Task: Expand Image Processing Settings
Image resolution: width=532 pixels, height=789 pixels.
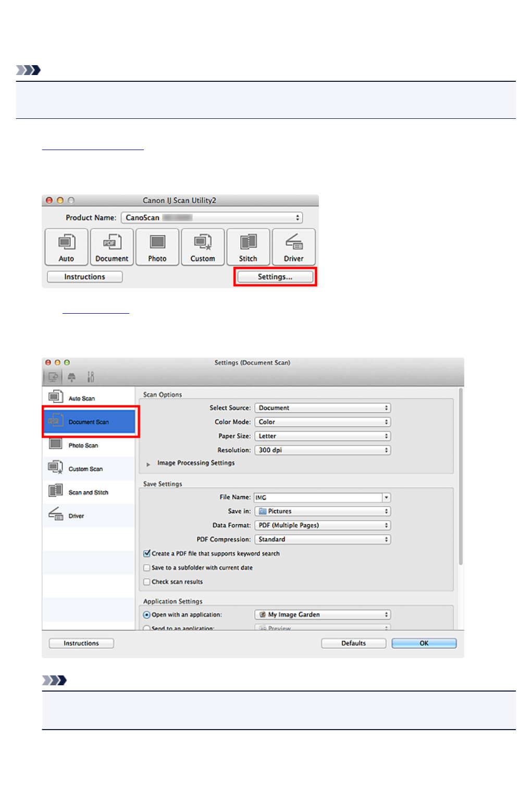Action: point(149,463)
